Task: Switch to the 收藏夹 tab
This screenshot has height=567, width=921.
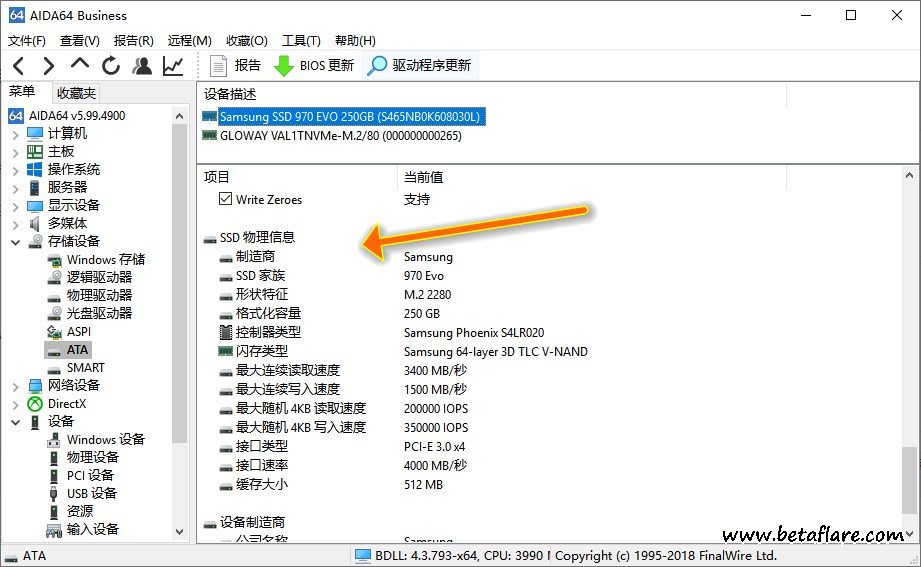Action: click(76, 93)
